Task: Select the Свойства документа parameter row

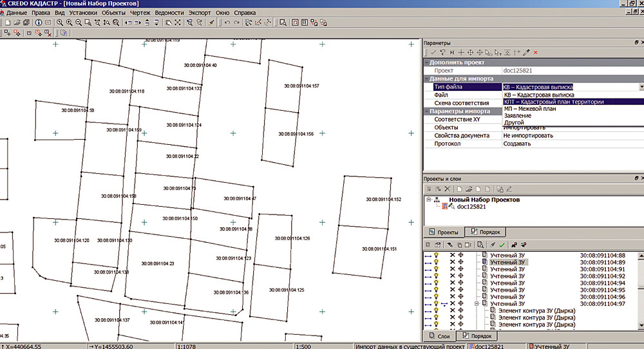Action: [x=533, y=135]
